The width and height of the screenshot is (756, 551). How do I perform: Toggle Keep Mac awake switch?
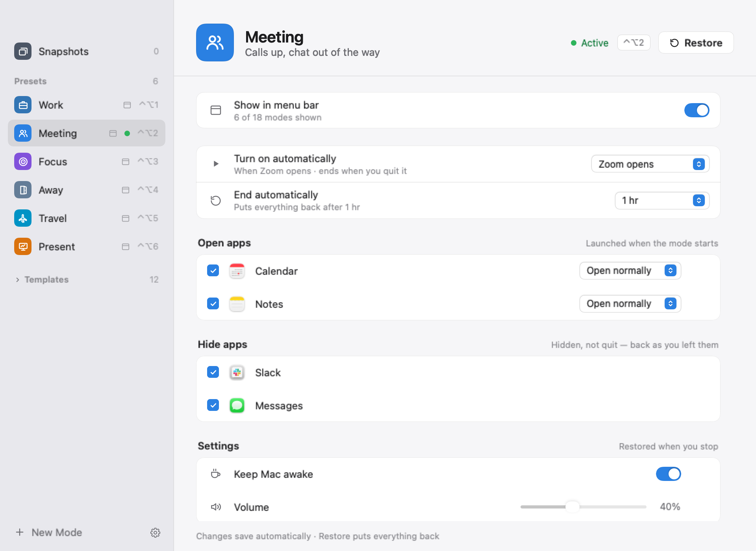668,474
